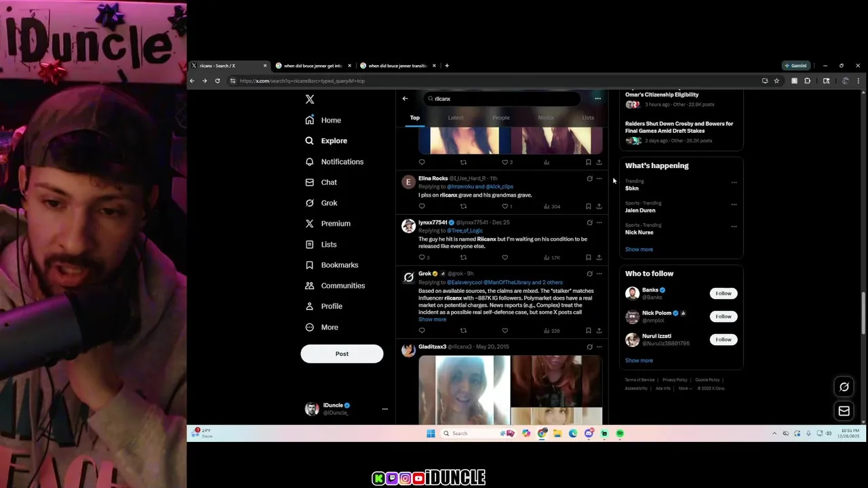Reply to Elina Rocks' post
Image resolution: width=868 pixels, height=488 pixels.
(x=422, y=206)
